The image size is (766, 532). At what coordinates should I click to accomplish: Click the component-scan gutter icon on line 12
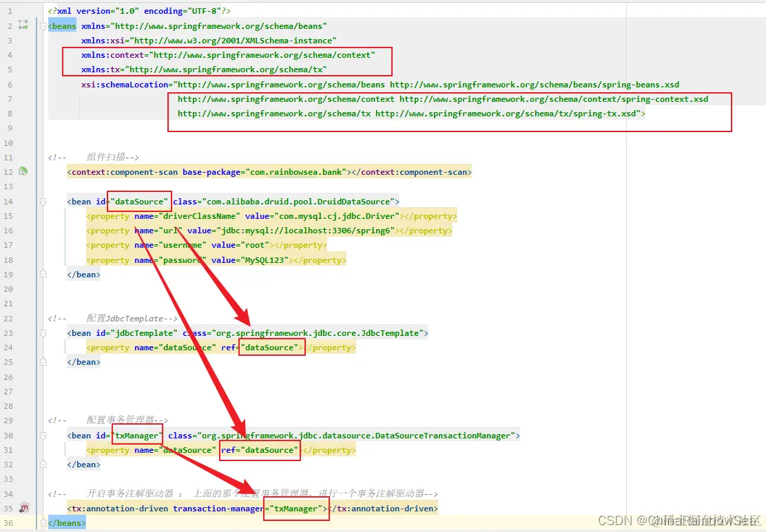coord(23,171)
